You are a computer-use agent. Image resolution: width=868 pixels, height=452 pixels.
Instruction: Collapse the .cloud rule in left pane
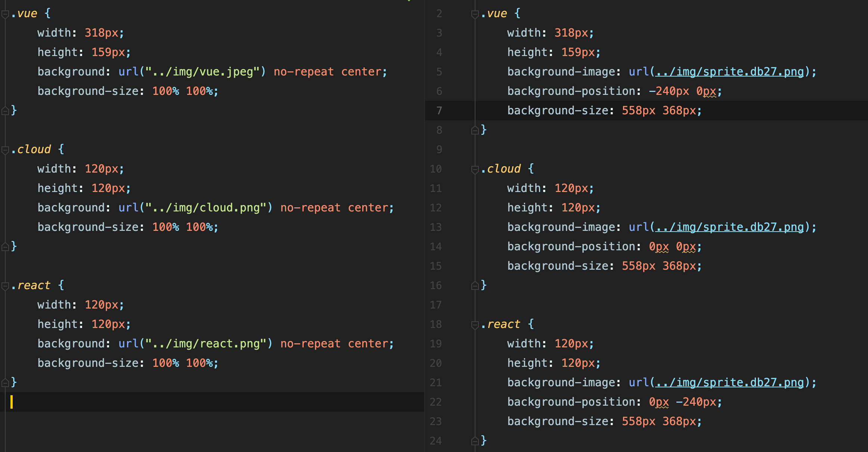click(5, 150)
